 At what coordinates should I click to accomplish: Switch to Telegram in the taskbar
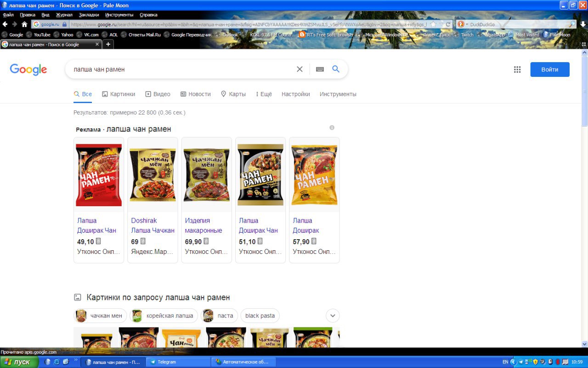point(178,362)
